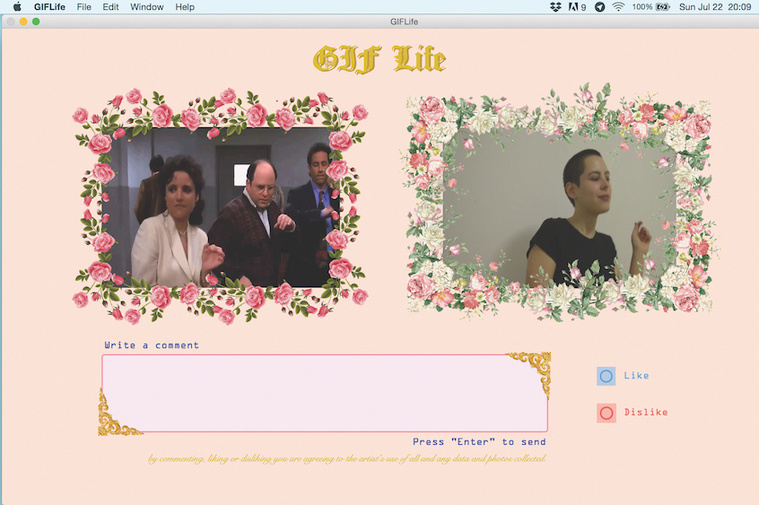The height and width of the screenshot is (505, 759).
Task: Open the Apple menu
Action: pos(17,7)
